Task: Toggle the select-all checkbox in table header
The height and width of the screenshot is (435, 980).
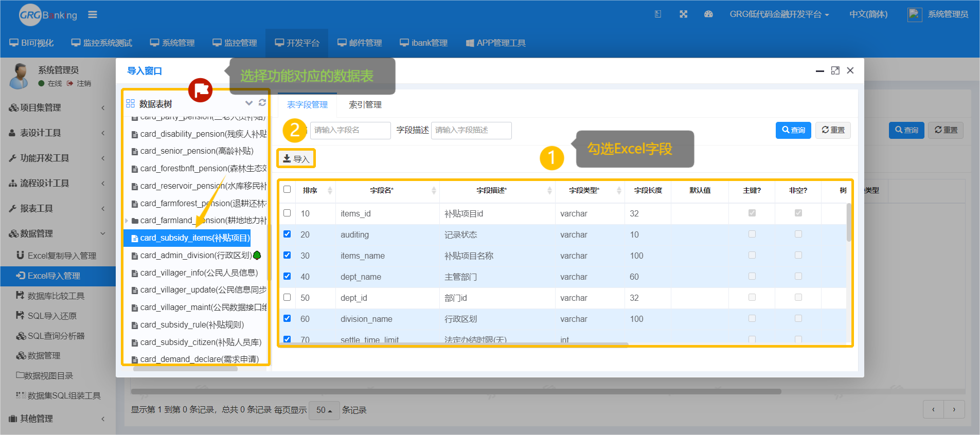Action: 287,189
